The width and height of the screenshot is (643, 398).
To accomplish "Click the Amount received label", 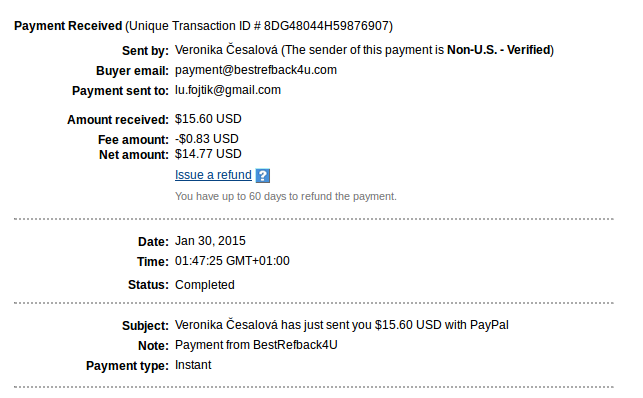I will click(118, 120).
